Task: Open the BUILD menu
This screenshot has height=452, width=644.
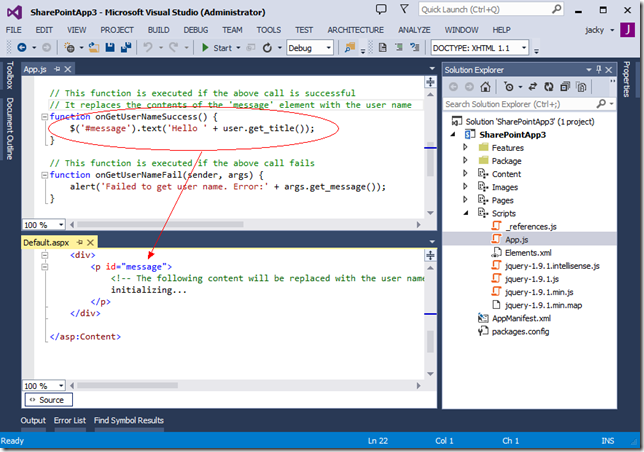Action: (159, 30)
